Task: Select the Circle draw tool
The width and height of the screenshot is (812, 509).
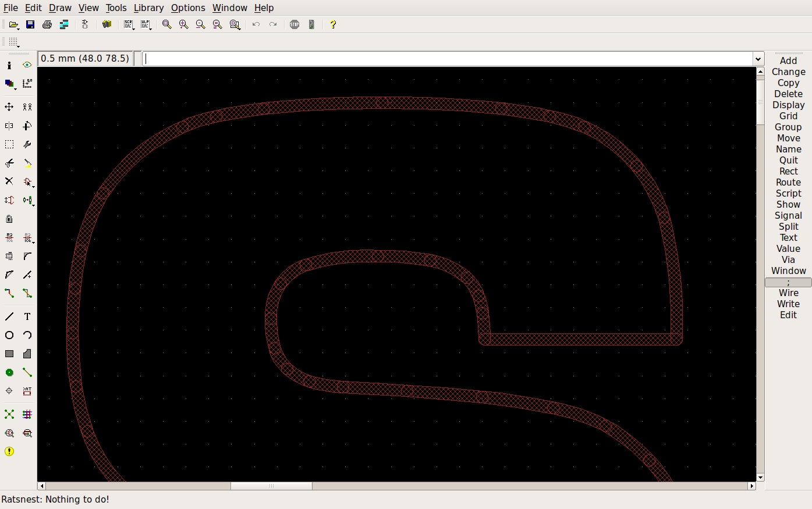Action: pyautogui.click(x=9, y=335)
